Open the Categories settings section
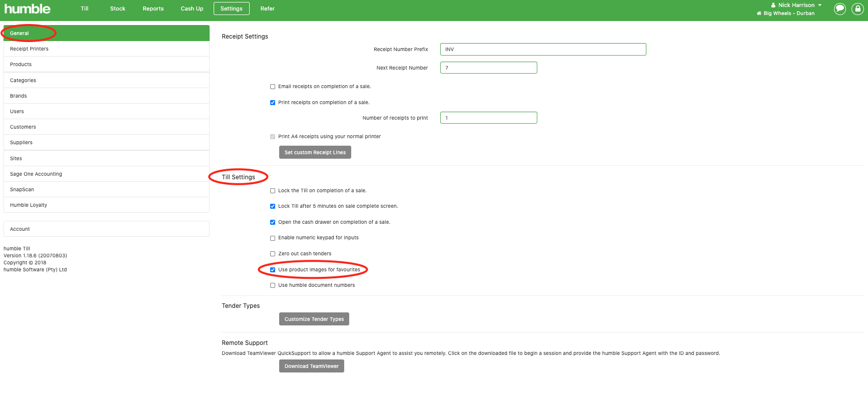This screenshot has height=393, width=868. tap(107, 80)
